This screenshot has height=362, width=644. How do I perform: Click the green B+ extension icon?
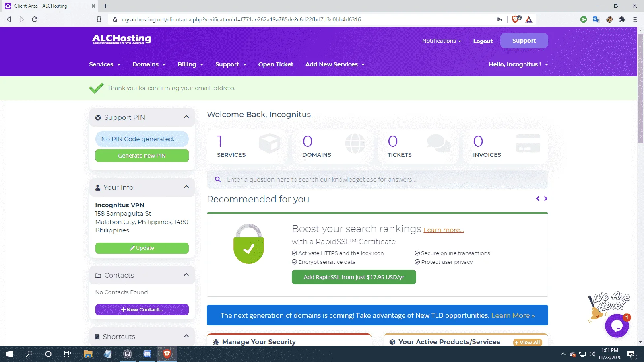click(x=584, y=19)
